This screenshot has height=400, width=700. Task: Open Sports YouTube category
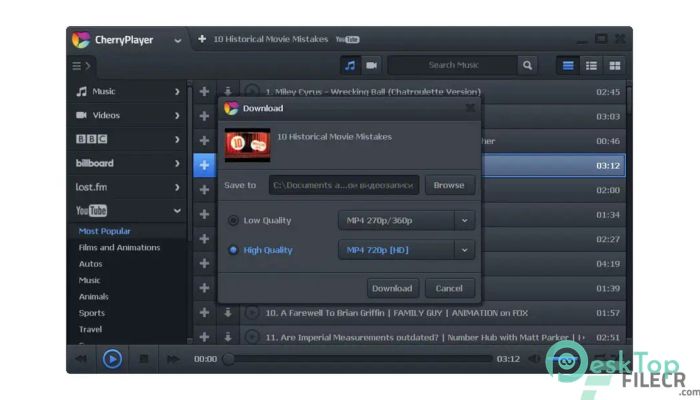pos(92,313)
